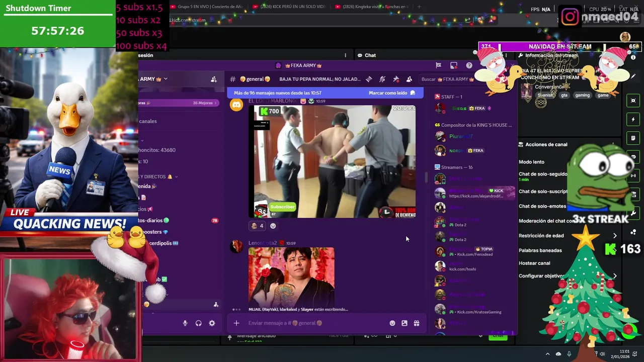This screenshot has height=362, width=644.
Task: Open 'Hostear canal' option
Action: point(534,263)
